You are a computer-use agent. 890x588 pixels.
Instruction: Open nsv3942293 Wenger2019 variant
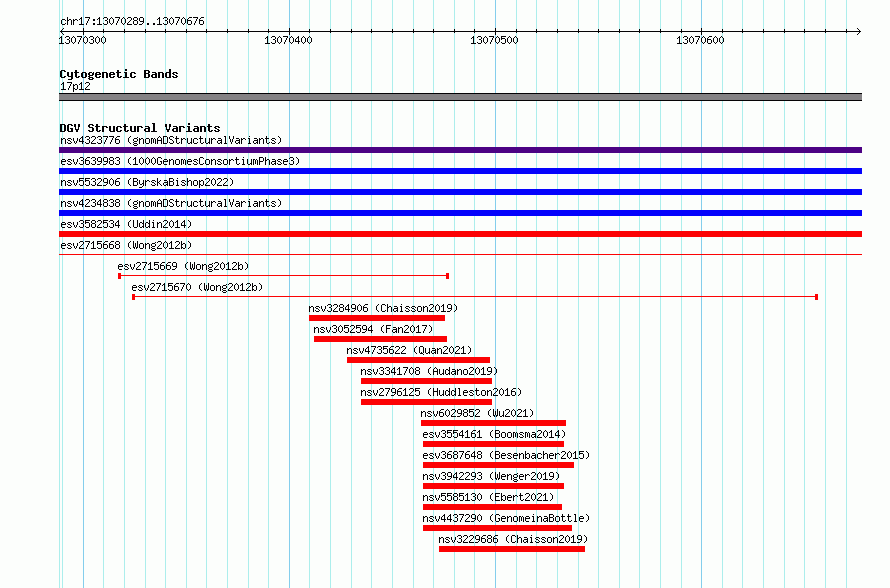[491, 476]
